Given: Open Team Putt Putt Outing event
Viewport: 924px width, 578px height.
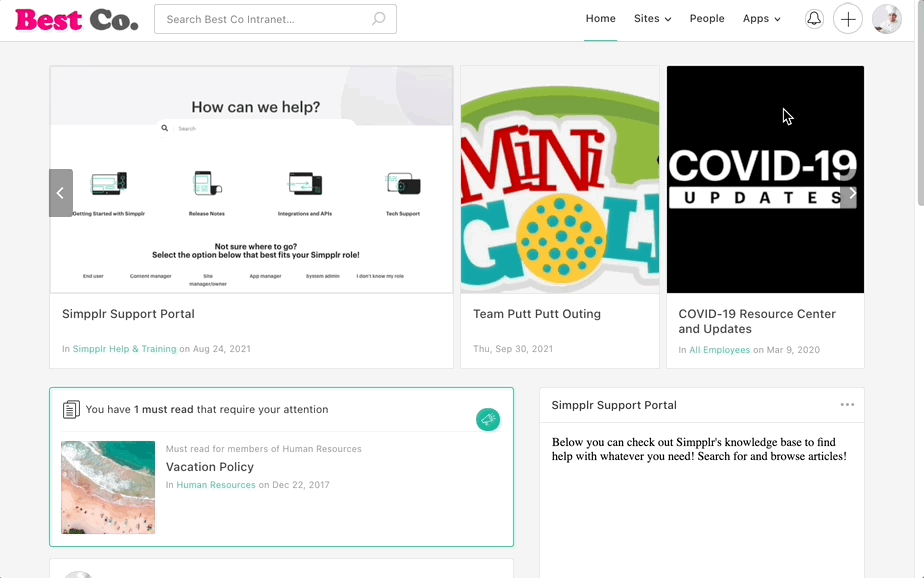Looking at the screenshot, I should (537, 314).
